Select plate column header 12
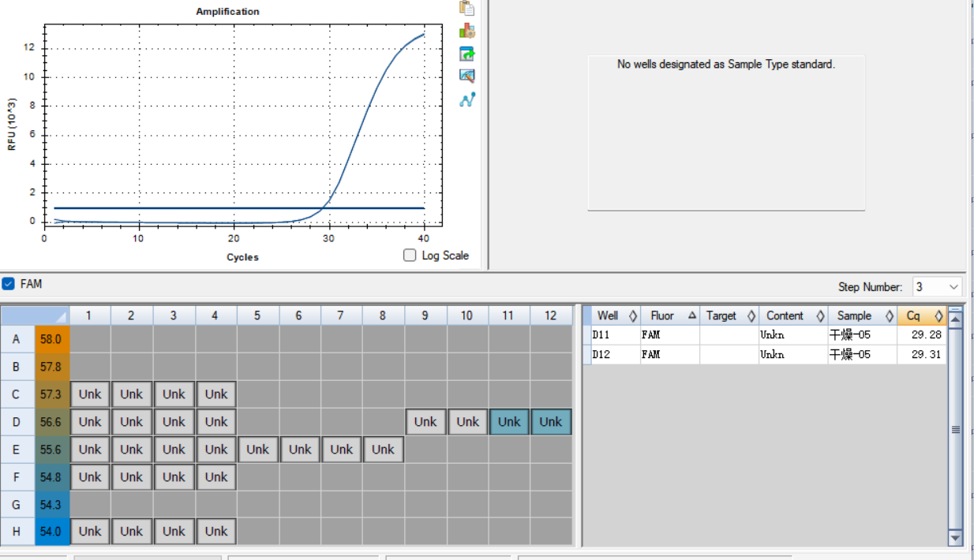974x560 pixels. 551,315
